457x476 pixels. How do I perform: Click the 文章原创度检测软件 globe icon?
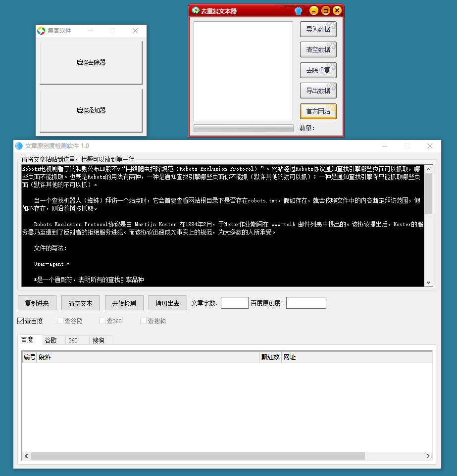pos(19,146)
